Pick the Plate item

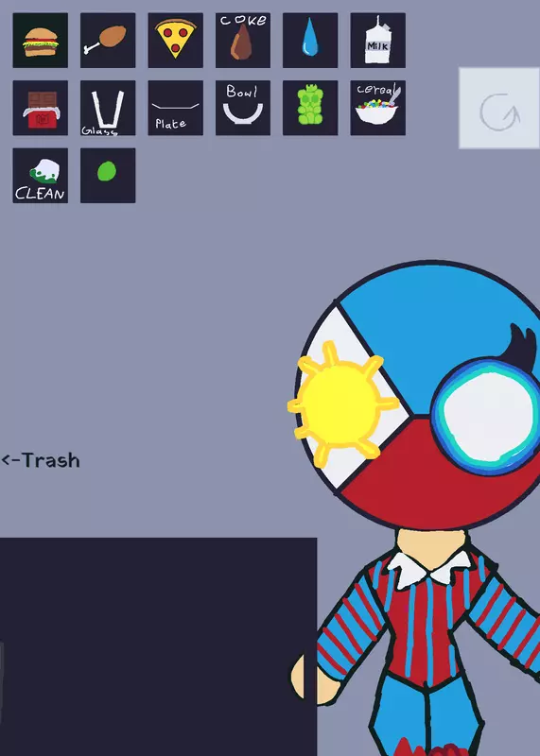click(175, 108)
